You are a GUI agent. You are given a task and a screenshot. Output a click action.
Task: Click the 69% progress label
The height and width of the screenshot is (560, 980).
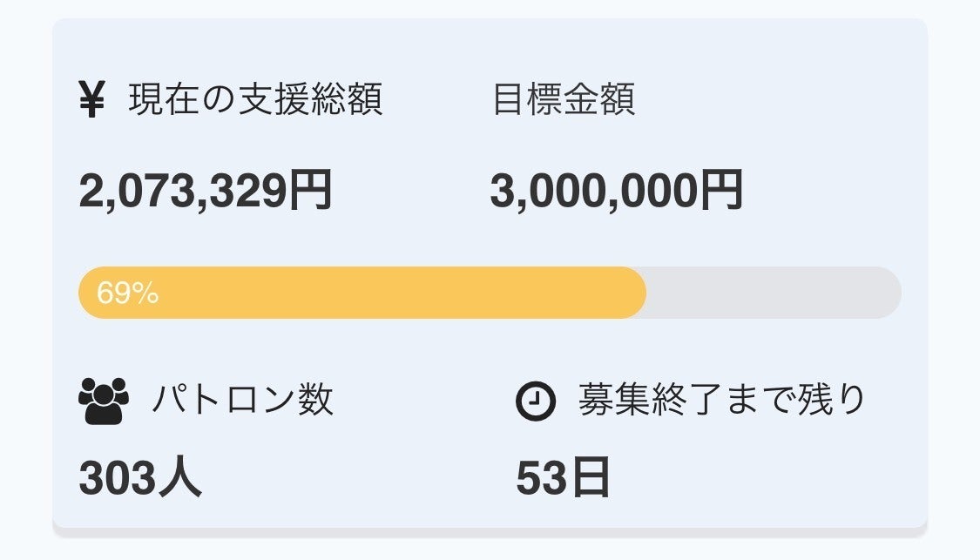(x=127, y=293)
